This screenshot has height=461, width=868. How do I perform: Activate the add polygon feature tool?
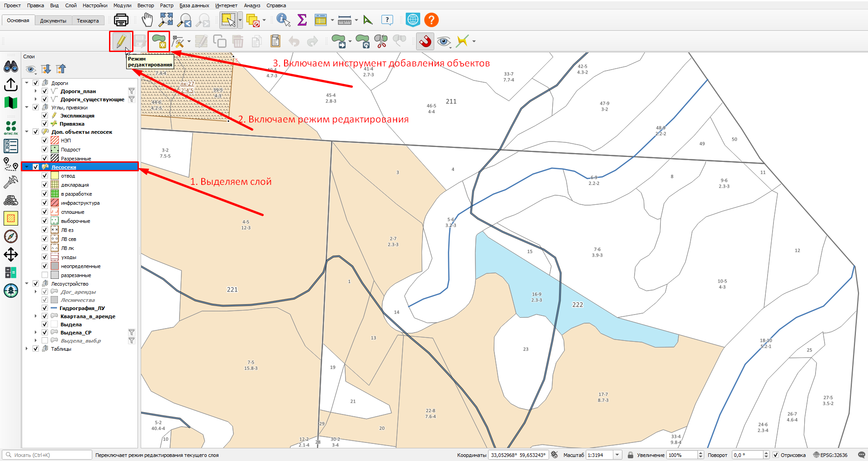pos(159,41)
